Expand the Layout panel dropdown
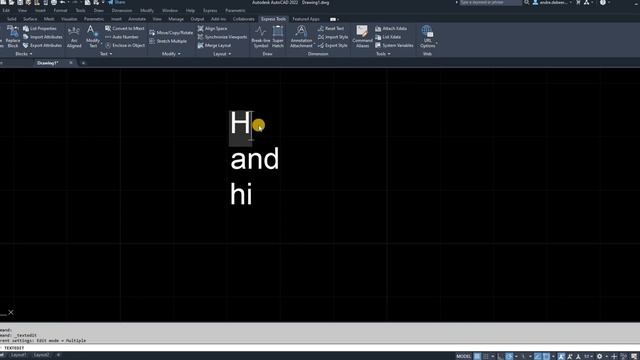The width and height of the screenshot is (640, 360). [222, 54]
